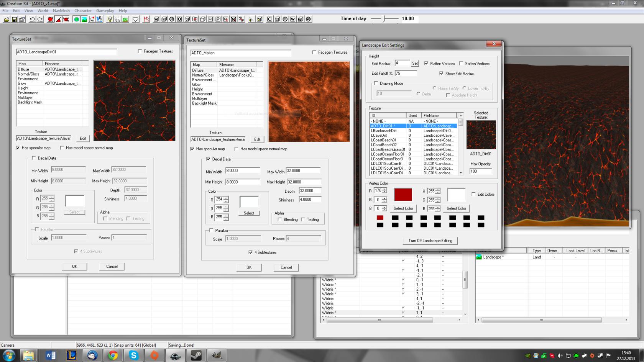Toggle Decal Data checkbox in ADTO_Molten window
The height and width of the screenshot is (362, 644).
coord(208,159)
